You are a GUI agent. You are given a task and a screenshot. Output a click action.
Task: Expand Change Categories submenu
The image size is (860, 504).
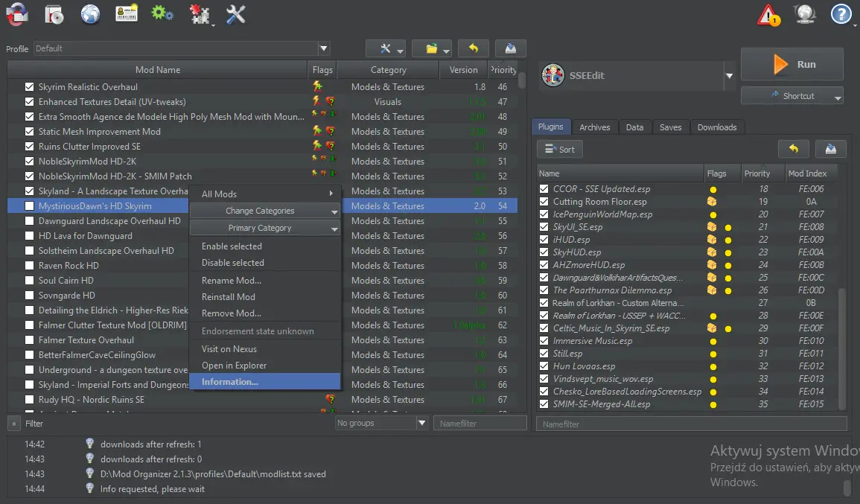pyautogui.click(x=265, y=211)
